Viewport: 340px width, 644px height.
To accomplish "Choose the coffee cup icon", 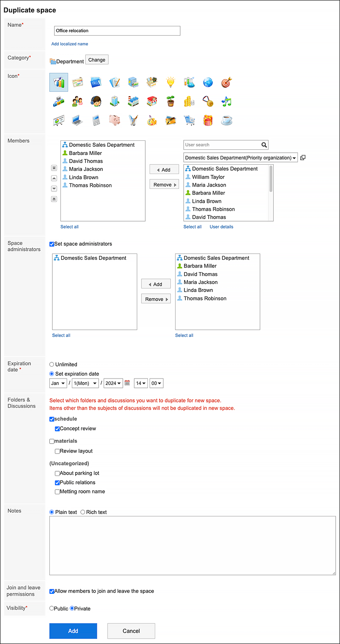I will pyautogui.click(x=227, y=120).
